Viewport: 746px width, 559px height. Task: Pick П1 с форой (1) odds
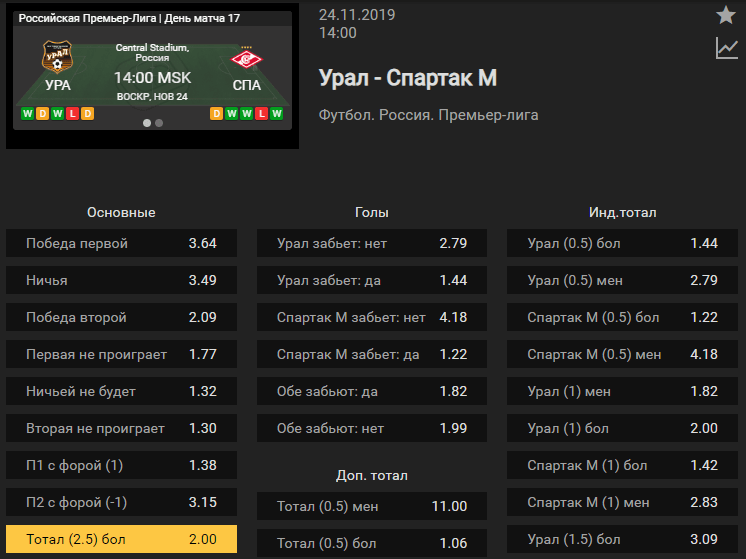click(121, 465)
